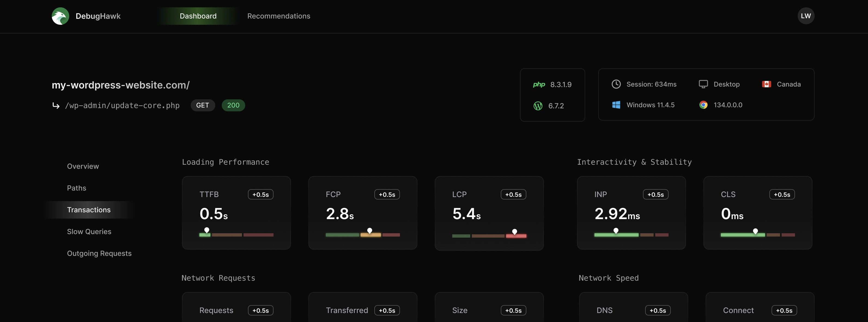Click the FCP +0.5s badge
This screenshot has height=322, width=868.
(387, 194)
